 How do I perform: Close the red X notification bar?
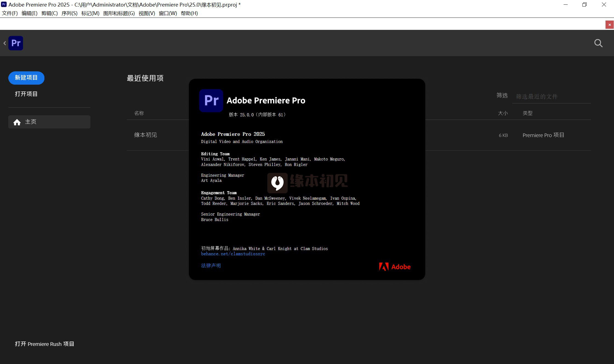pos(609,25)
